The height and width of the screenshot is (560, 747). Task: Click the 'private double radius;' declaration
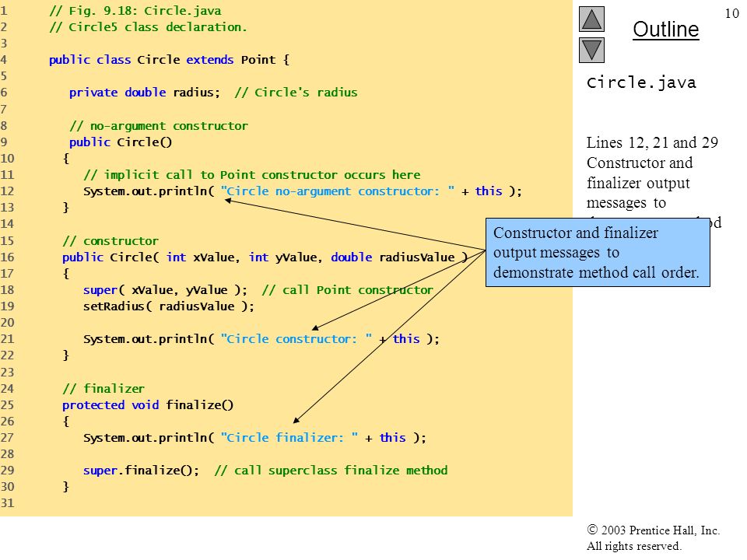click(145, 93)
